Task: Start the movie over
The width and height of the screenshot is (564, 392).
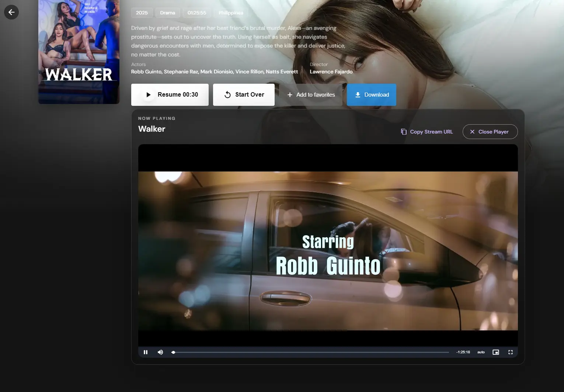Action: coord(244,95)
